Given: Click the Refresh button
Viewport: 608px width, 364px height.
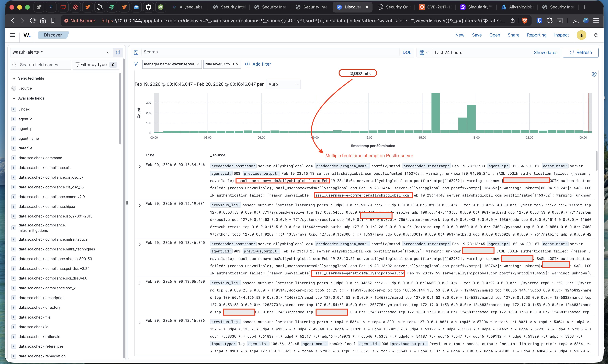Looking at the screenshot, I should click(580, 53).
